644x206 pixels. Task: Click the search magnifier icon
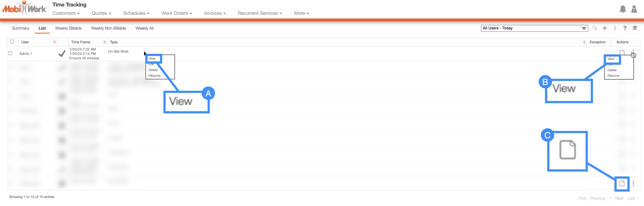tap(595, 28)
